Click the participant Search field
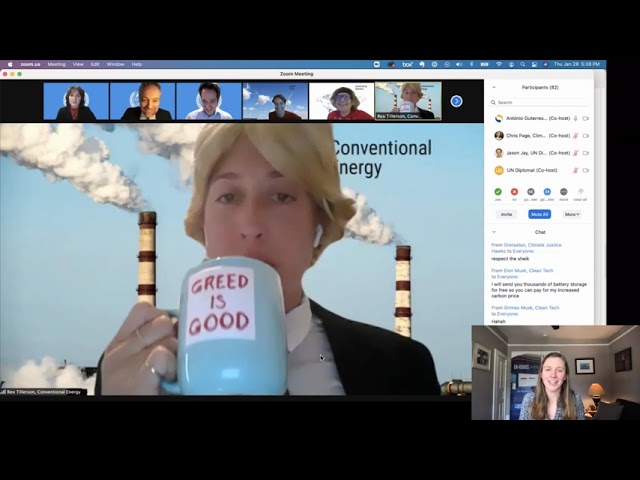The height and width of the screenshot is (480, 640). coord(540,102)
